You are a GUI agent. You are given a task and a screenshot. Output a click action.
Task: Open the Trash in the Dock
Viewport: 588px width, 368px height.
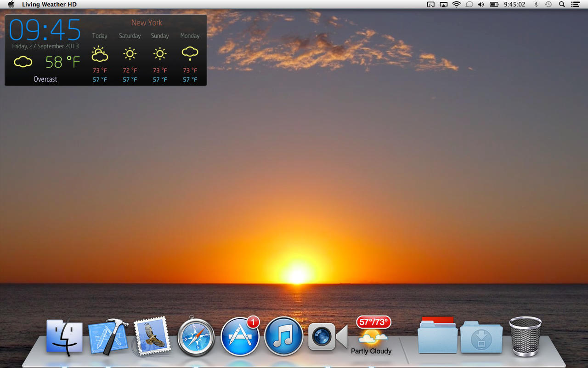(525, 337)
